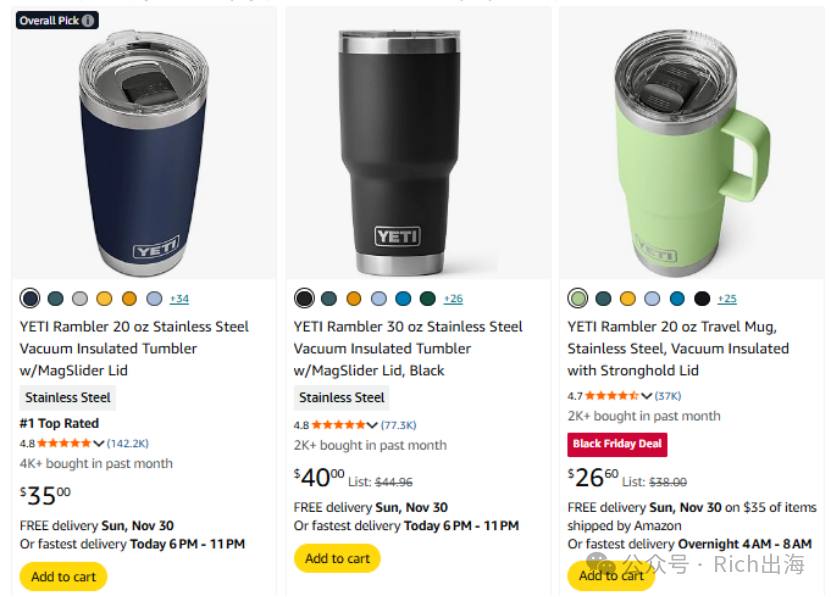Open the black YETI Rambler 30 oz image

coord(399,151)
